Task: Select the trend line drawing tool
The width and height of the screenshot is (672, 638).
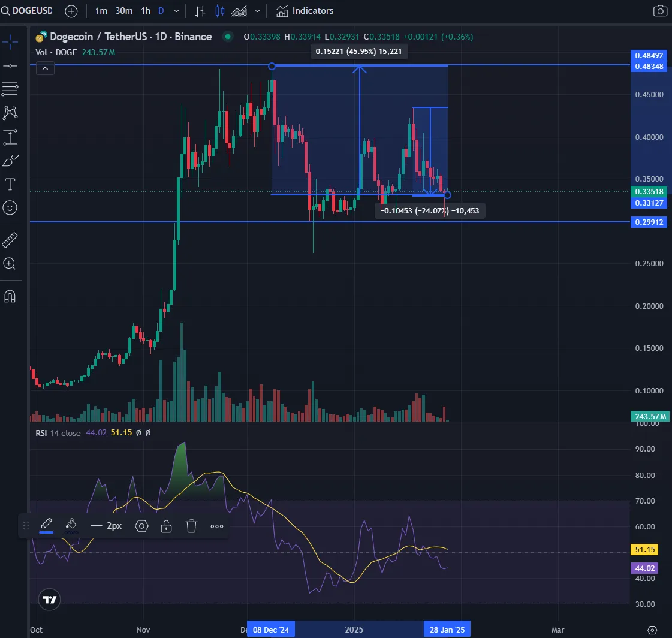Action: (x=10, y=65)
